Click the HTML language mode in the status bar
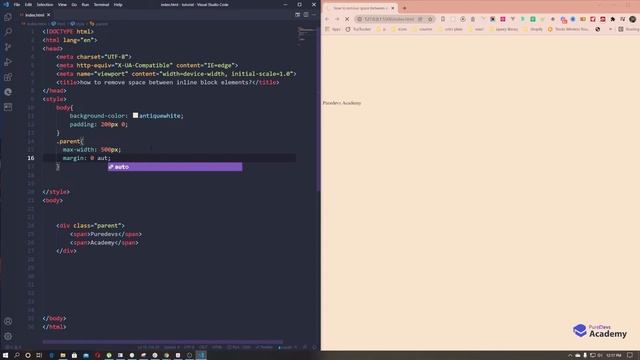 (217, 347)
